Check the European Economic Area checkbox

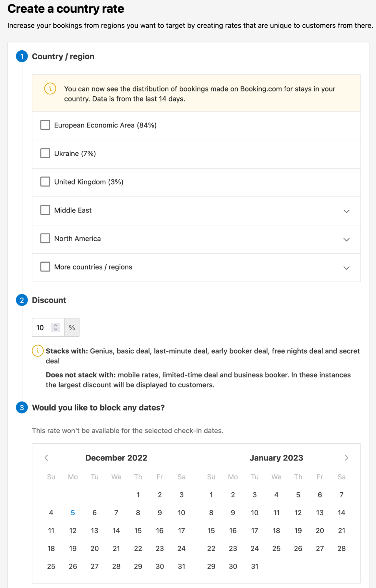pyautogui.click(x=45, y=125)
